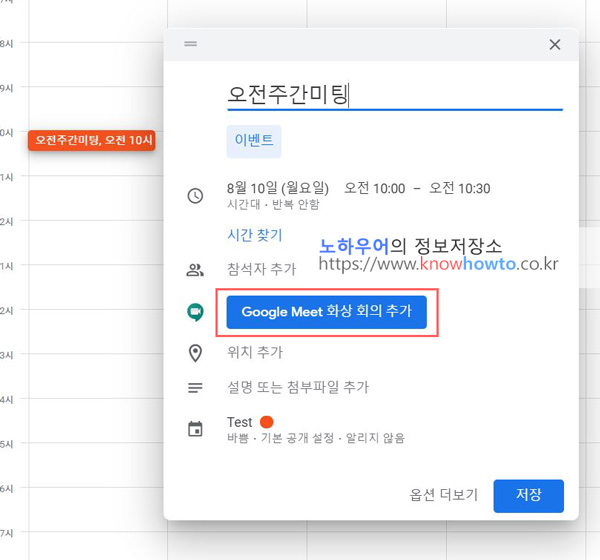Close the event creation popup
Image resolution: width=600 pixels, height=560 pixels.
(x=554, y=44)
